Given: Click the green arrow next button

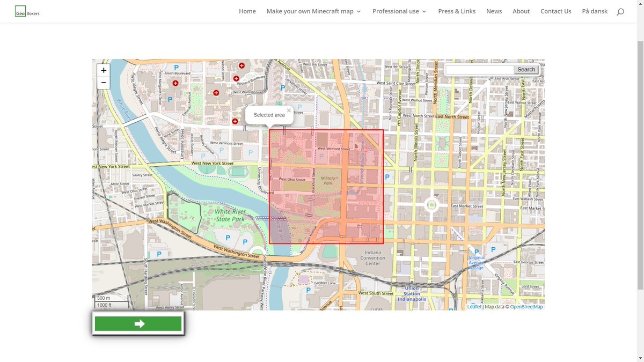Looking at the screenshot, I should pyautogui.click(x=138, y=324).
